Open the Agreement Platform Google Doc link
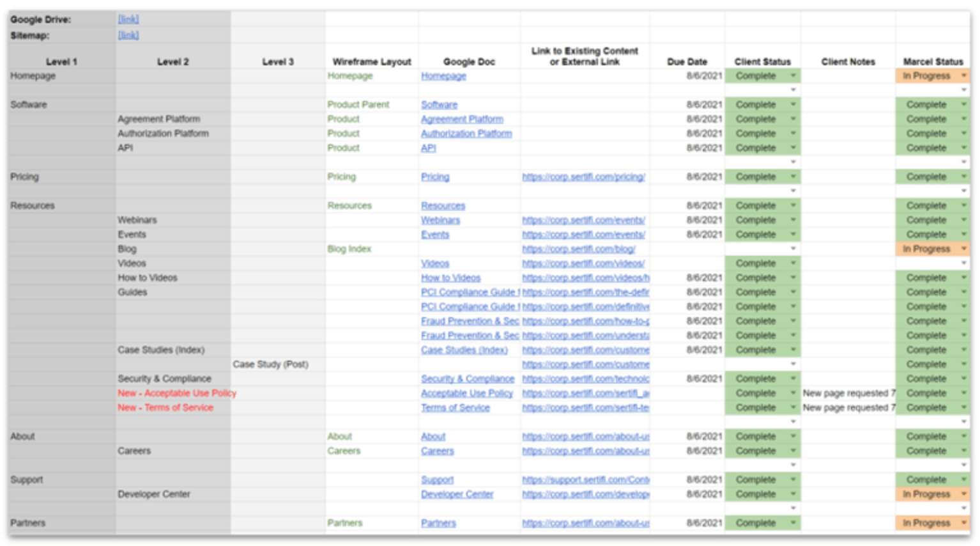The width and height of the screenshot is (980, 546). 462,119
